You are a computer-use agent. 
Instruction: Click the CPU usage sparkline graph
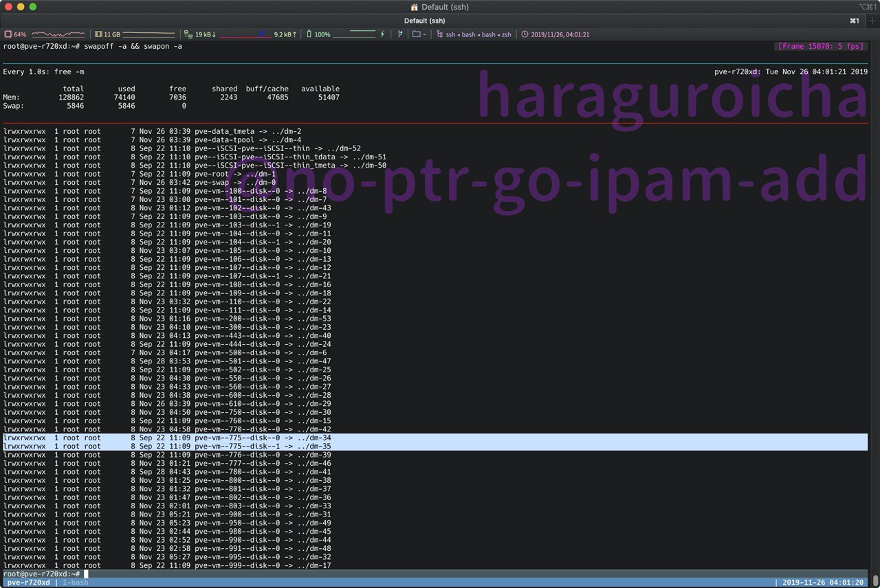58,34
